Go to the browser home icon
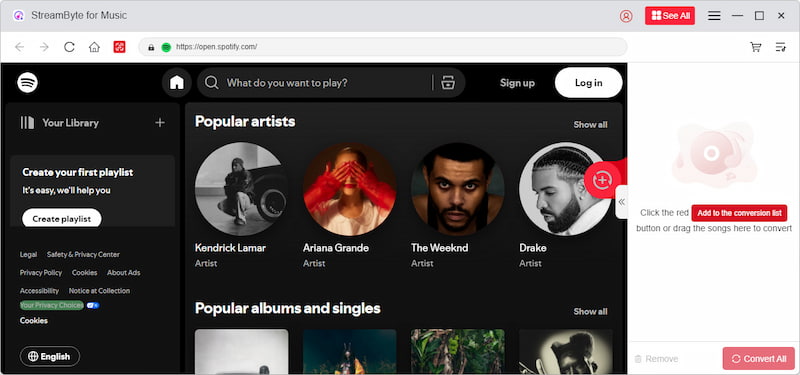The width and height of the screenshot is (800, 375). pyautogui.click(x=94, y=47)
